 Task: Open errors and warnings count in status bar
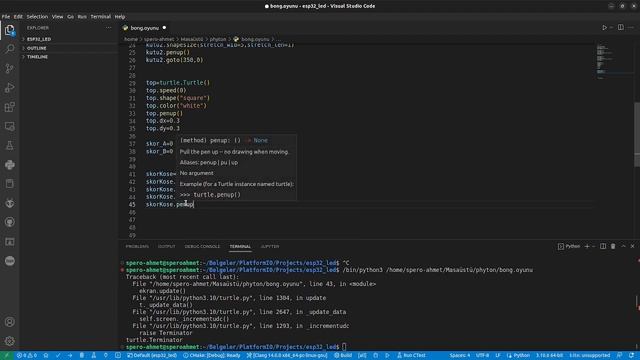click(27, 356)
